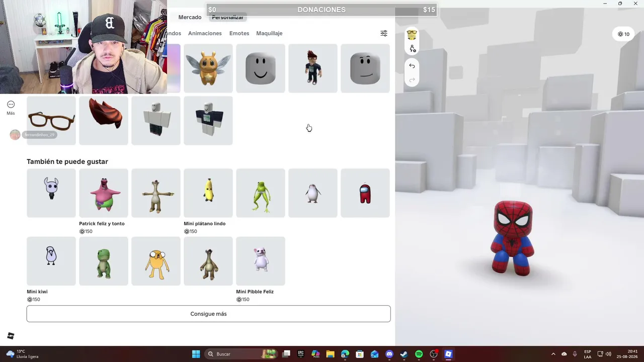The width and height of the screenshot is (644, 362).
Task: Open the avatar body settings icon
Action: click(x=413, y=49)
